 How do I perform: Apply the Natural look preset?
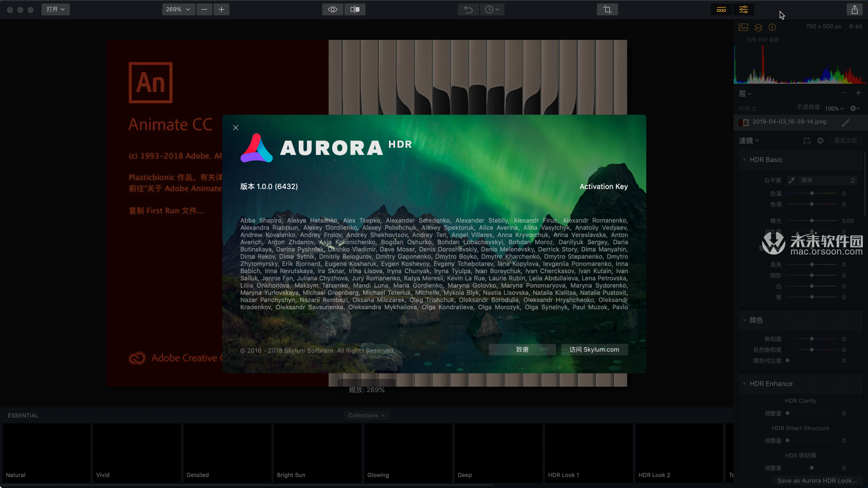pyautogui.click(x=47, y=453)
